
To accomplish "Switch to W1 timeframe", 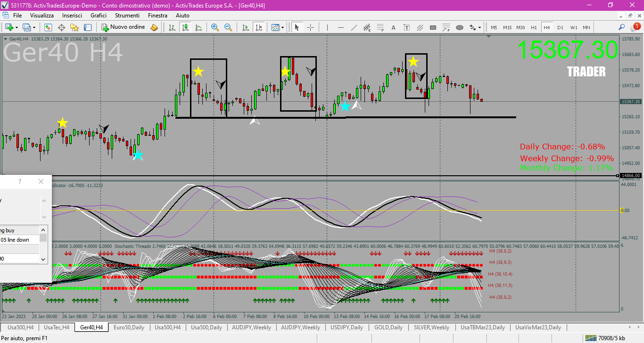I will [x=573, y=27].
